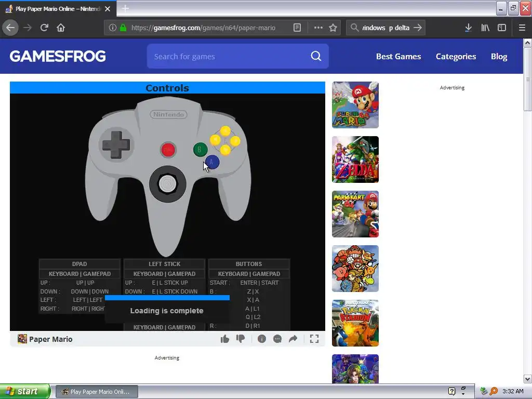The image size is (532, 399).
Task: Click the page scrollbar down arrow
Action: point(528,379)
